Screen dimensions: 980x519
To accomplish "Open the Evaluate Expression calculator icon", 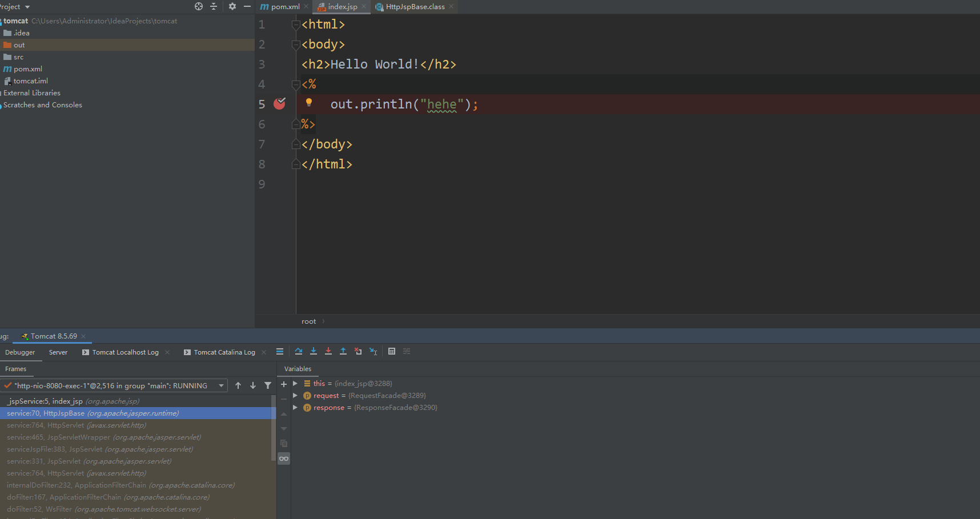I will click(x=392, y=351).
